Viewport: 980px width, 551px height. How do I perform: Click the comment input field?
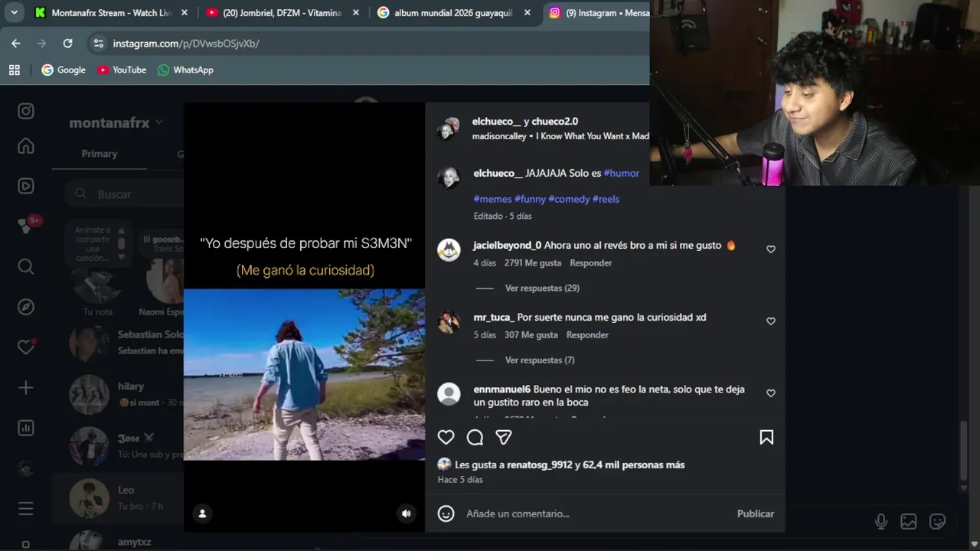pos(596,514)
